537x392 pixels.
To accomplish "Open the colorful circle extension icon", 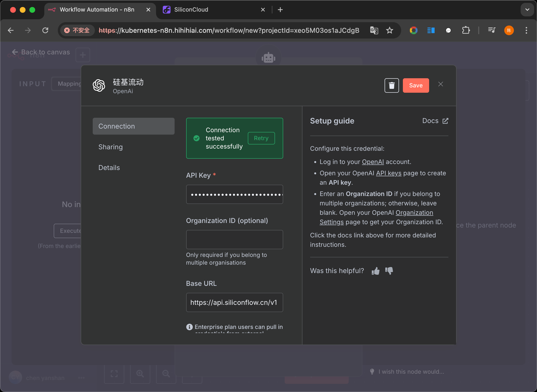I will pyautogui.click(x=413, y=30).
